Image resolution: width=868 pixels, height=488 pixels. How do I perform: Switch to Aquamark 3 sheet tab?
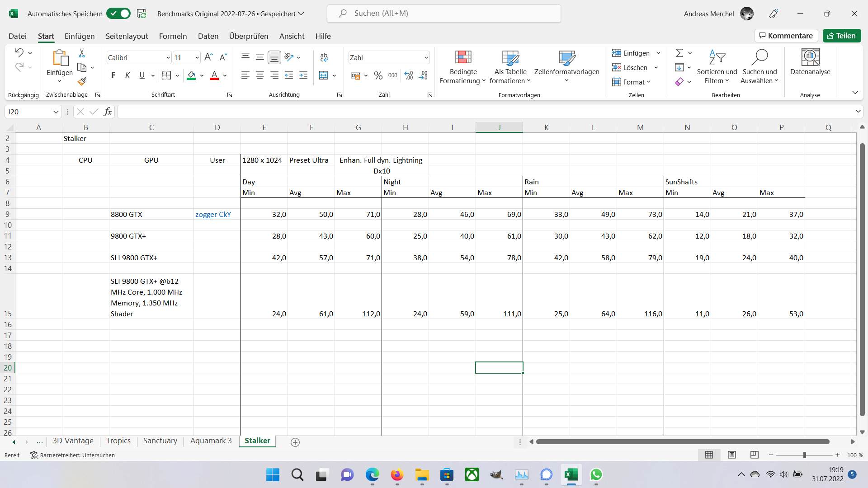pyautogui.click(x=211, y=441)
